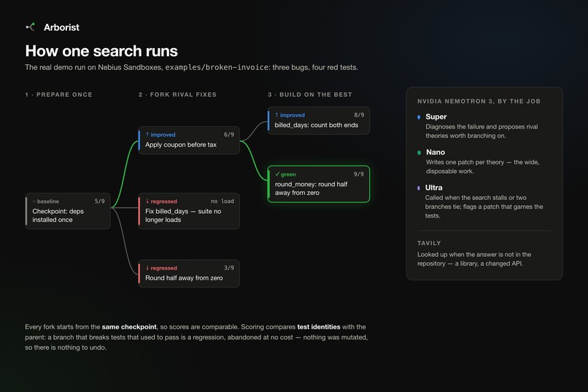Select the green 'round_money' winning card
This screenshot has height=392, width=588.
pos(318,184)
